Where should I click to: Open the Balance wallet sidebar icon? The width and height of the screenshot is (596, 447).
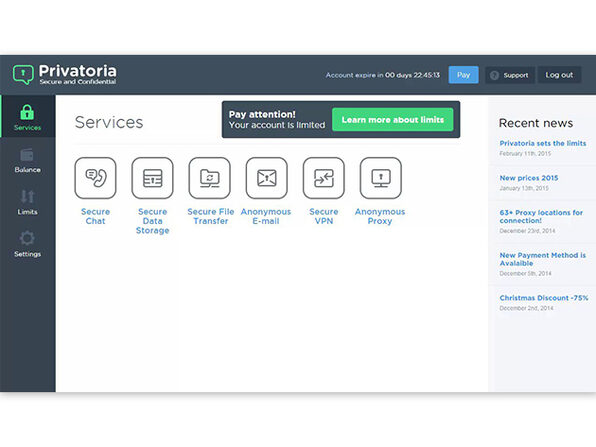click(27, 155)
